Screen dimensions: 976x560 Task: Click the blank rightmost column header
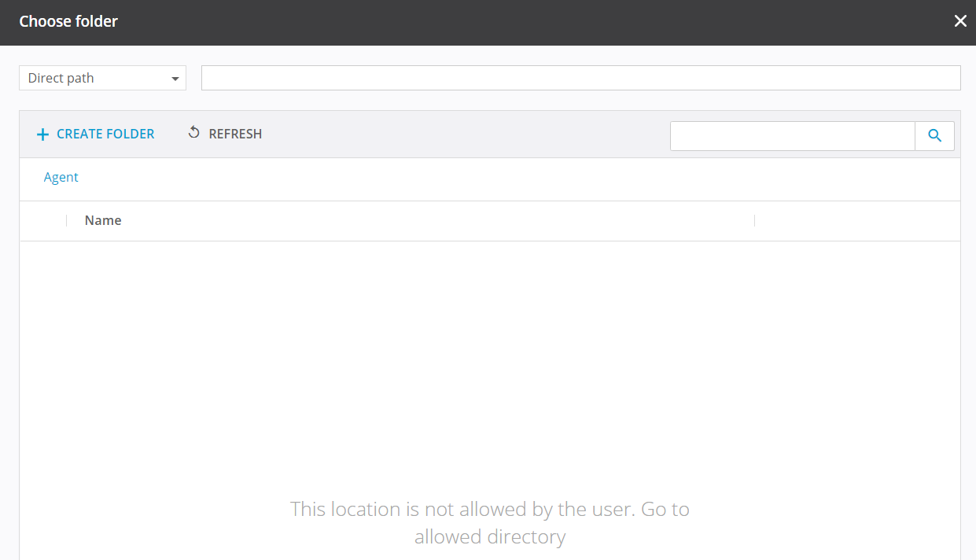(x=856, y=221)
